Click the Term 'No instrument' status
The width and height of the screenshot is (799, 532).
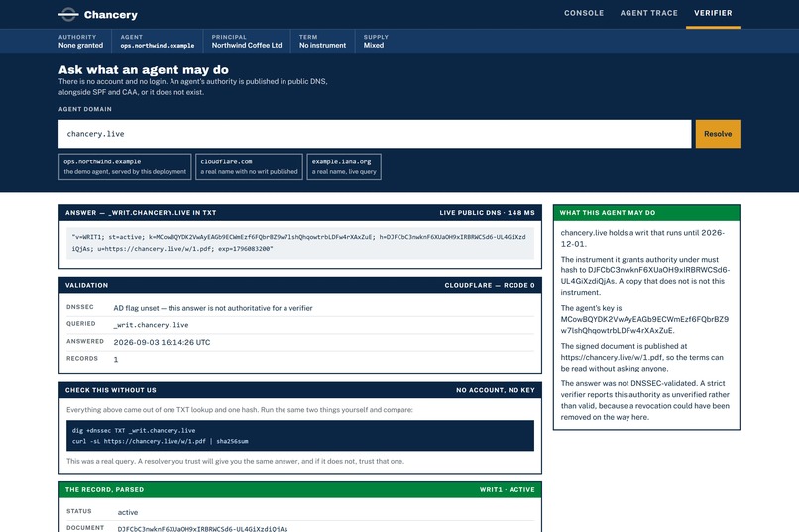click(322, 42)
